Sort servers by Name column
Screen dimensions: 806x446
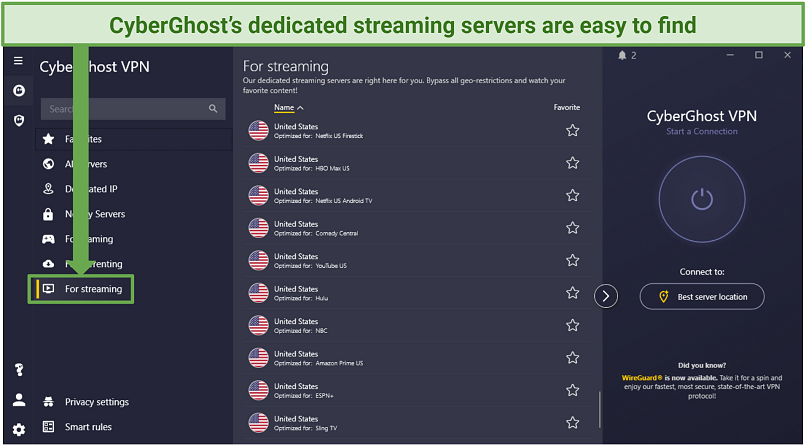pyautogui.click(x=289, y=108)
